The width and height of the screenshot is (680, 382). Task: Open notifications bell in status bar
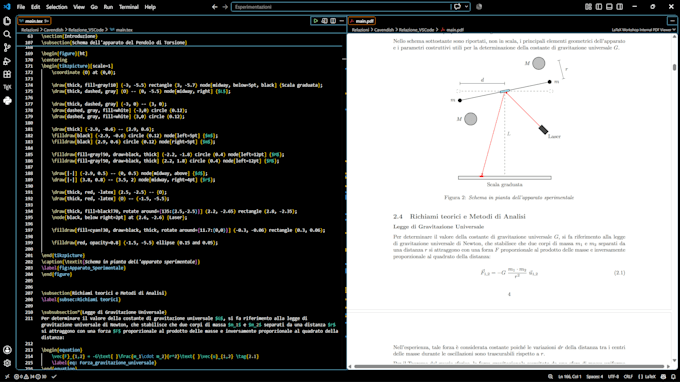tap(673, 377)
